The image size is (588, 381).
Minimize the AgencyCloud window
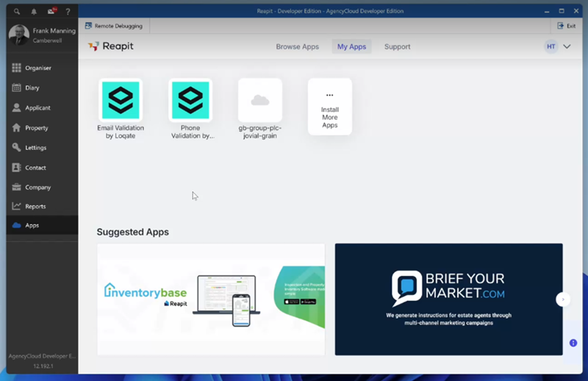point(547,11)
